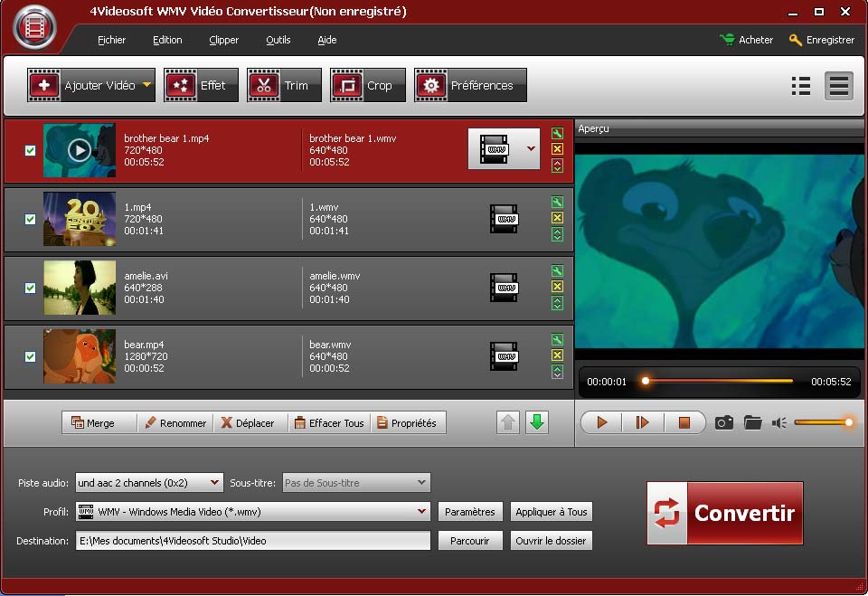Open the Outils menu
This screenshot has width=868, height=596.
click(x=278, y=40)
